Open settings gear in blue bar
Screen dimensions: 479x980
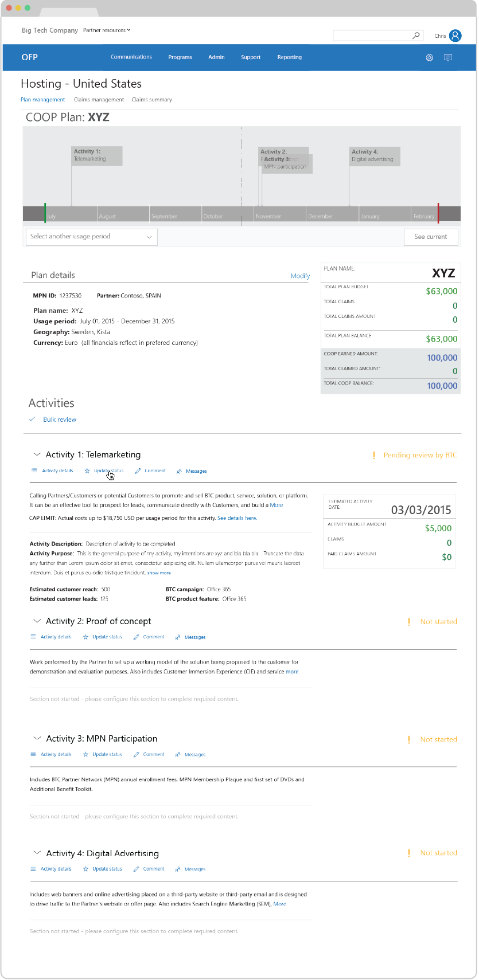click(429, 57)
